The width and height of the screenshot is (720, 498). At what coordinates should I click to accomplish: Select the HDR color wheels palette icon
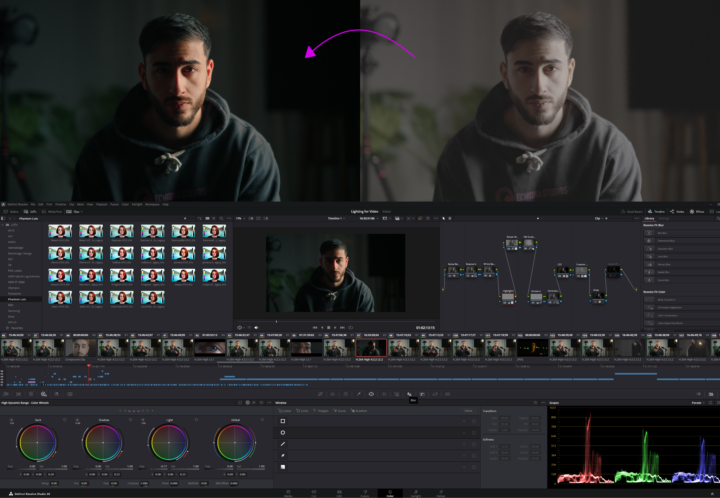click(44, 394)
